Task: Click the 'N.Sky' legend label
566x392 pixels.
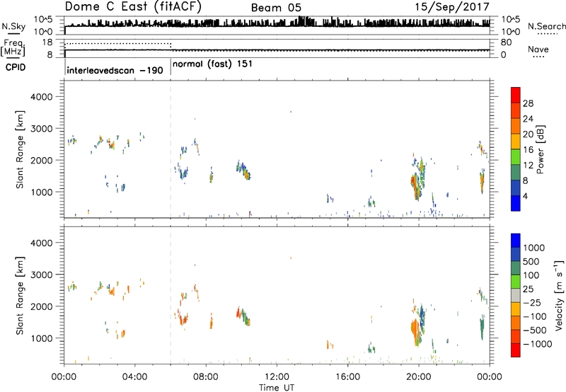Action: tap(13, 26)
